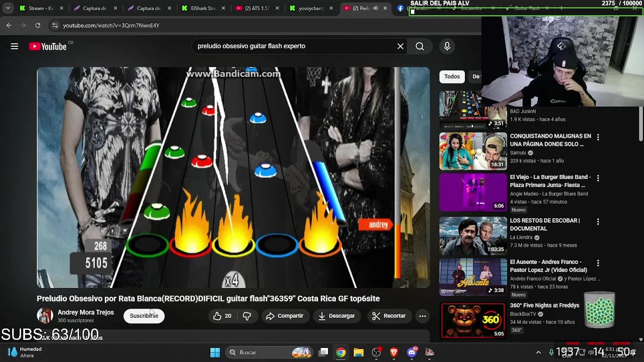Click the Windows taskbar Buscar search box
The width and height of the screenshot is (644, 362).
pyautogui.click(x=269, y=352)
